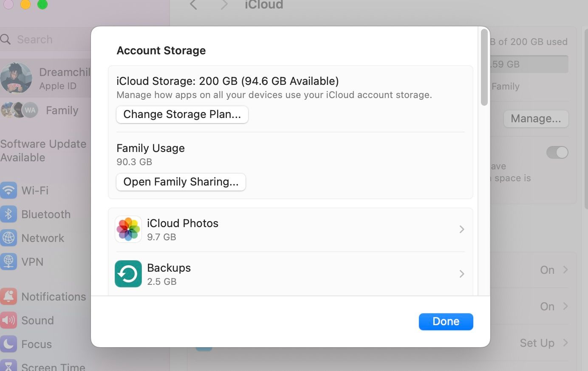Click the green Backups icon
The width and height of the screenshot is (588, 371).
tap(128, 274)
